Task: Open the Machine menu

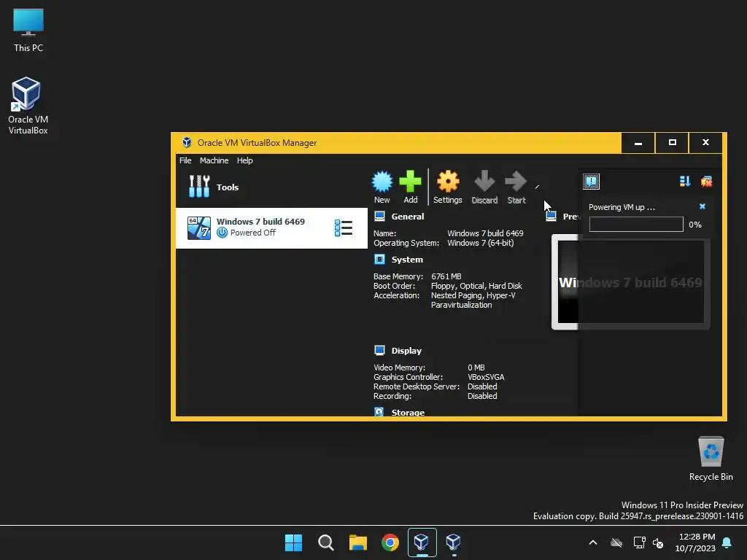Action: pyautogui.click(x=214, y=160)
